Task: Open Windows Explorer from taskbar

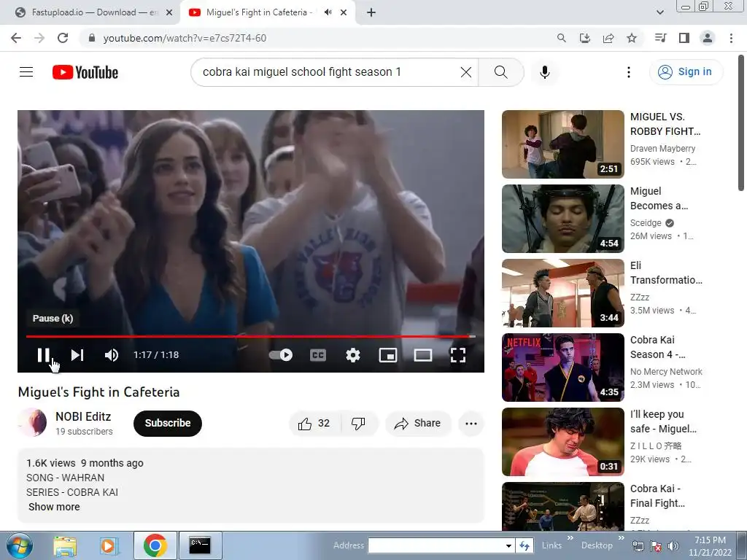Action: point(65,545)
